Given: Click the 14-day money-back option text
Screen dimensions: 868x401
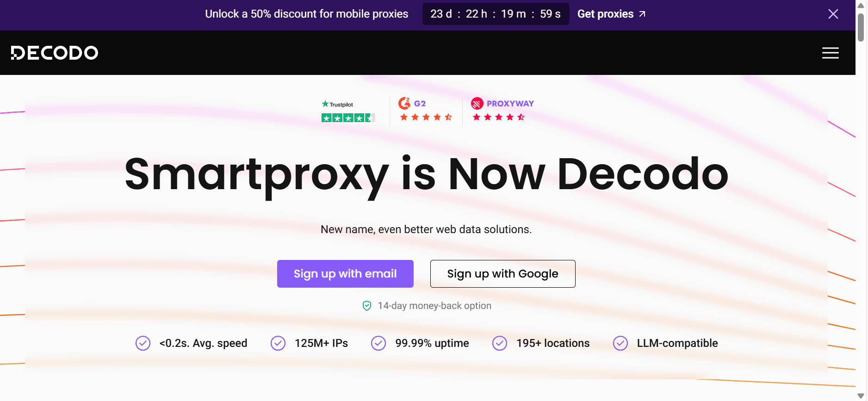Looking at the screenshot, I should 434,306.
